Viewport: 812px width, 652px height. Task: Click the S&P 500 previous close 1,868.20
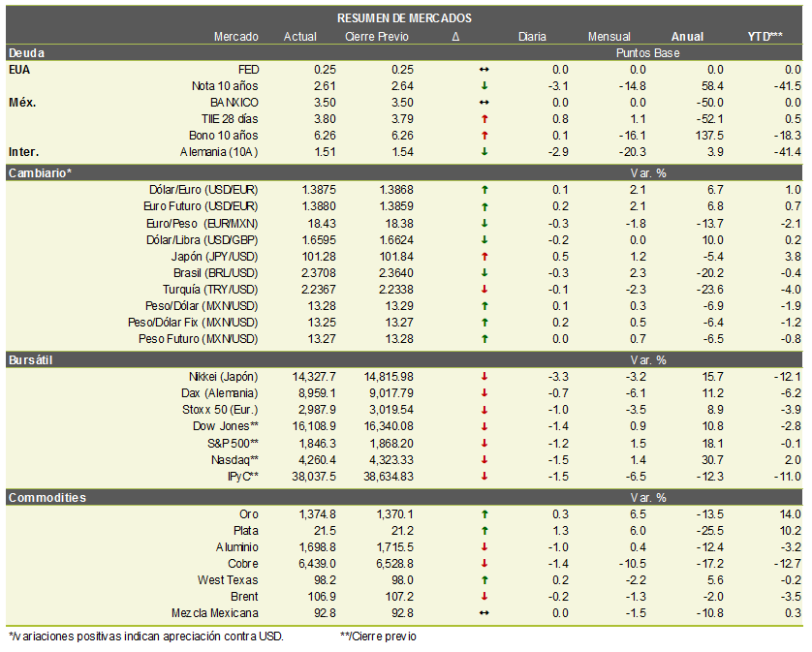point(391,444)
